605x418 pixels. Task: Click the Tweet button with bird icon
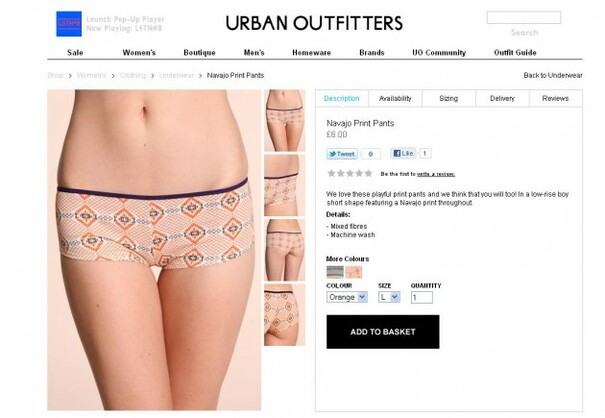342,154
